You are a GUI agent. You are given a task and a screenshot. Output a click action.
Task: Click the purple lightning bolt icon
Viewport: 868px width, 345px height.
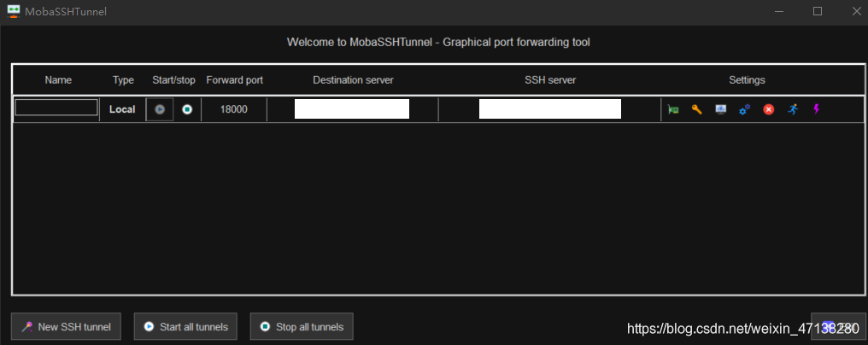coord(816,109)
